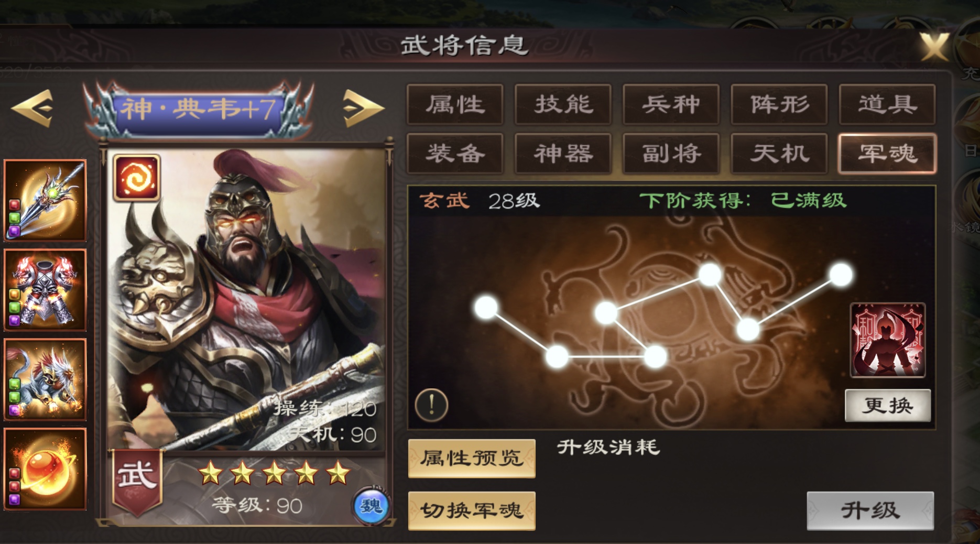Switch to the 属性 tab
Image resolution: width=980 pixels, height=544 pixels.
[x=455, y=104]
